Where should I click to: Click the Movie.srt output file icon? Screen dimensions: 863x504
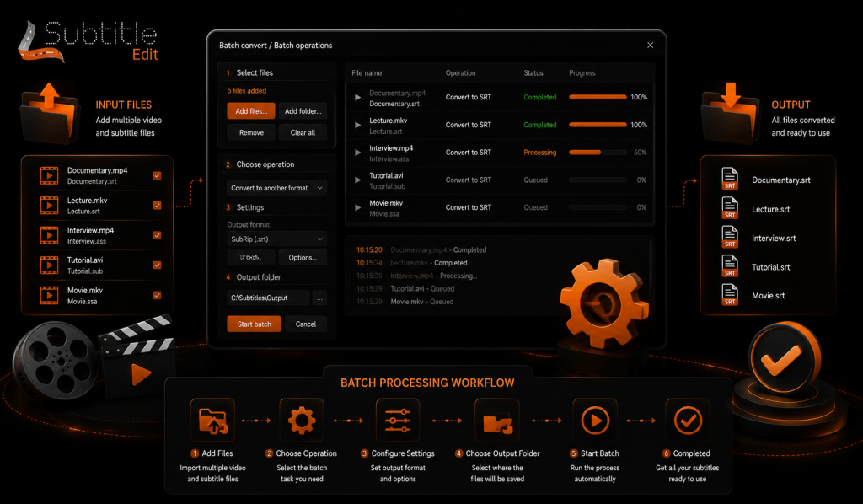pyautogui.click(x=730, y=294)
